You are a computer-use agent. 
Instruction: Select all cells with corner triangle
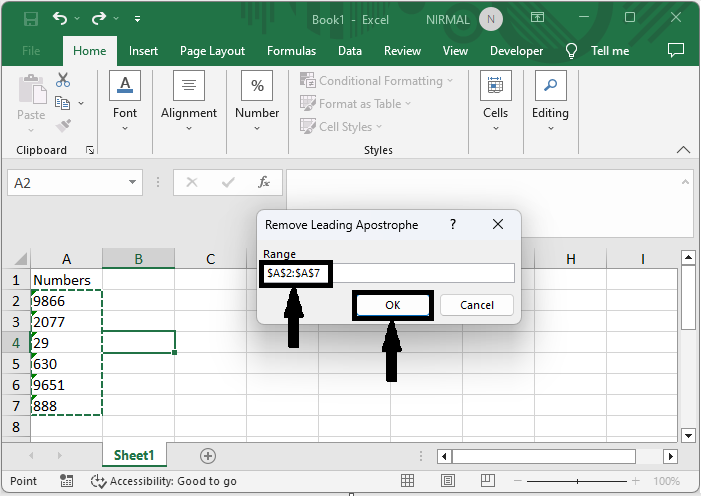[x=21, y=259]
